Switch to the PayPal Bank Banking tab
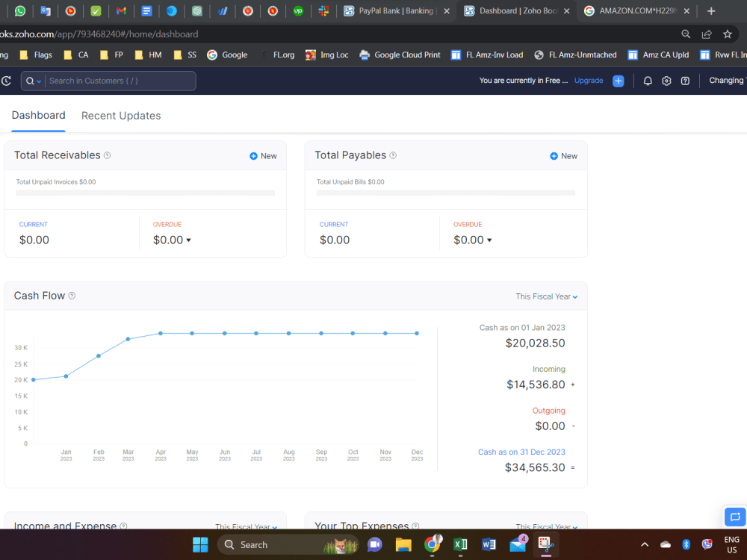The height and width of the screenshot is (560, 747). (397, 10)
